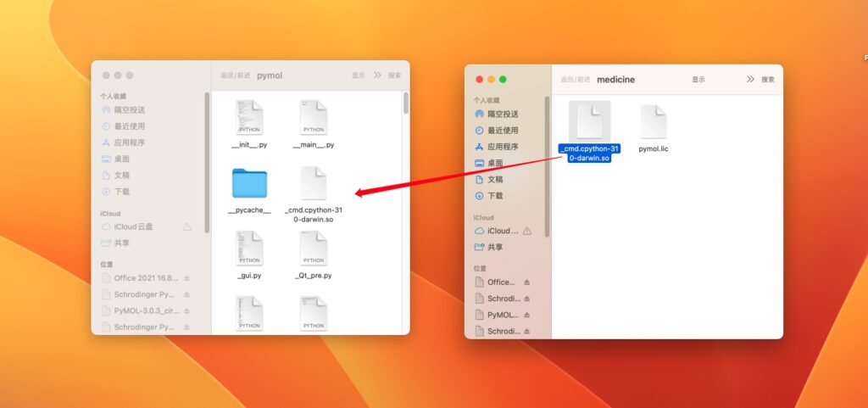The image size is (868, 408).
Task: Click pymol window sidebar scrollbar
Action: click(207, 162)
